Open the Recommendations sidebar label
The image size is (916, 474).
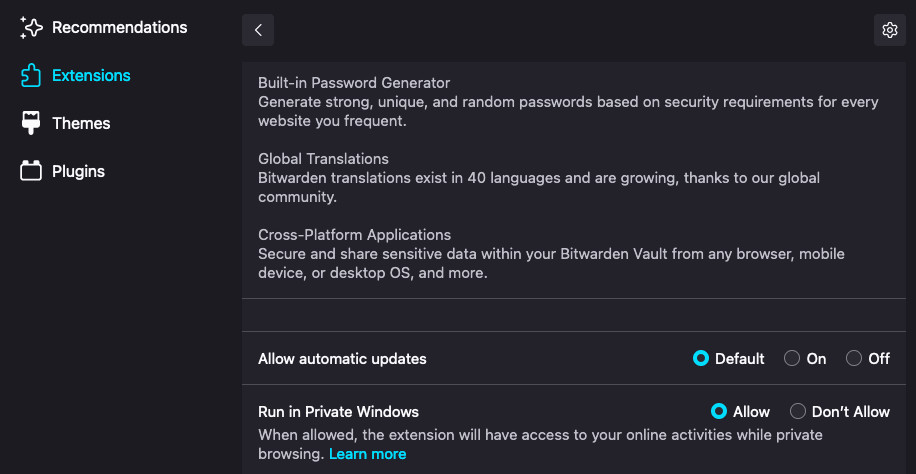click(119, 28)
